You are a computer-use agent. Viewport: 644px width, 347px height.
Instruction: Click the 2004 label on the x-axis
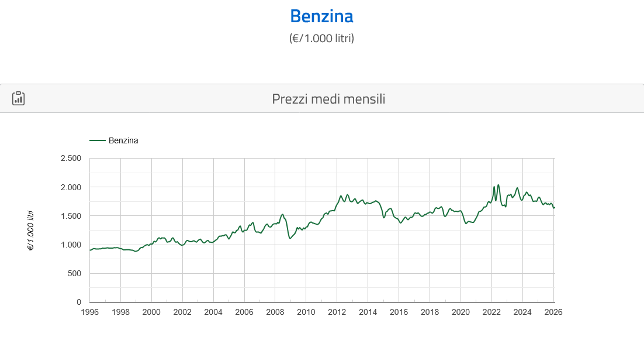click(213, 312)
